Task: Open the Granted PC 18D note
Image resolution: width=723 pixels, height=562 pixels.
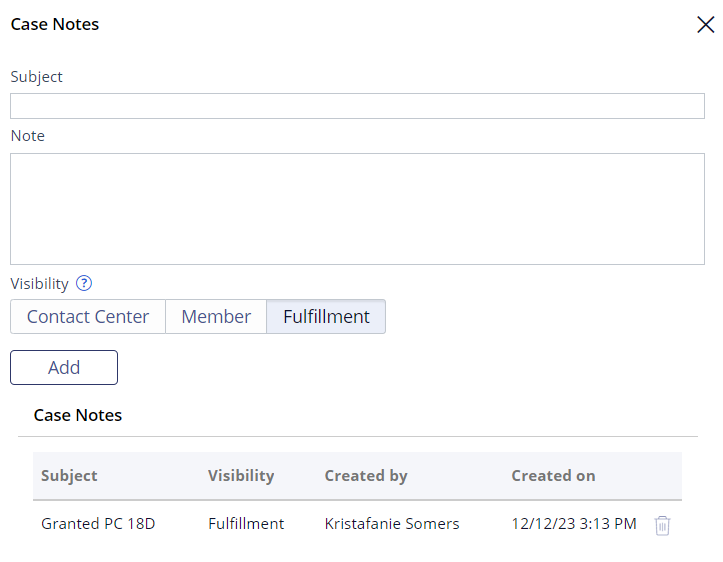Action: click(98, 524)
